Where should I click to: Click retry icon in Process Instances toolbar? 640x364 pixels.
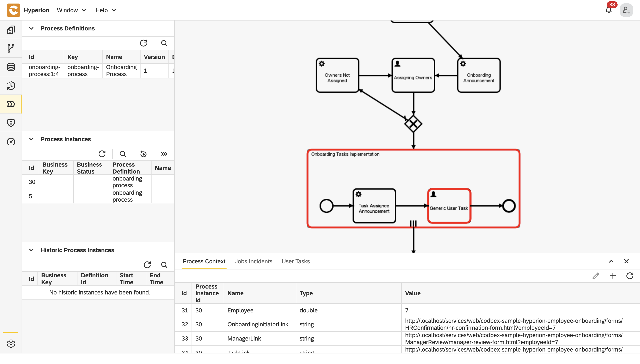143,154
